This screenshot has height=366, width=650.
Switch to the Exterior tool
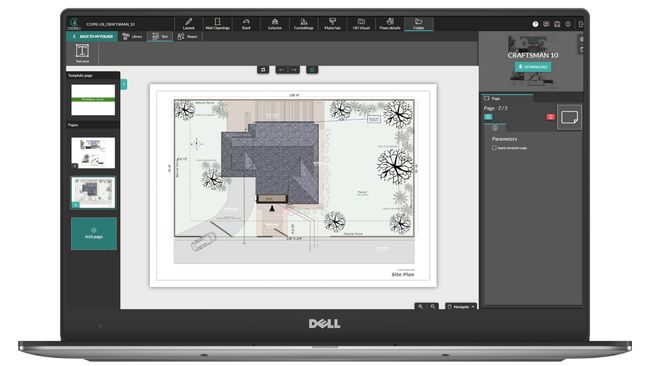click(274, 24)
